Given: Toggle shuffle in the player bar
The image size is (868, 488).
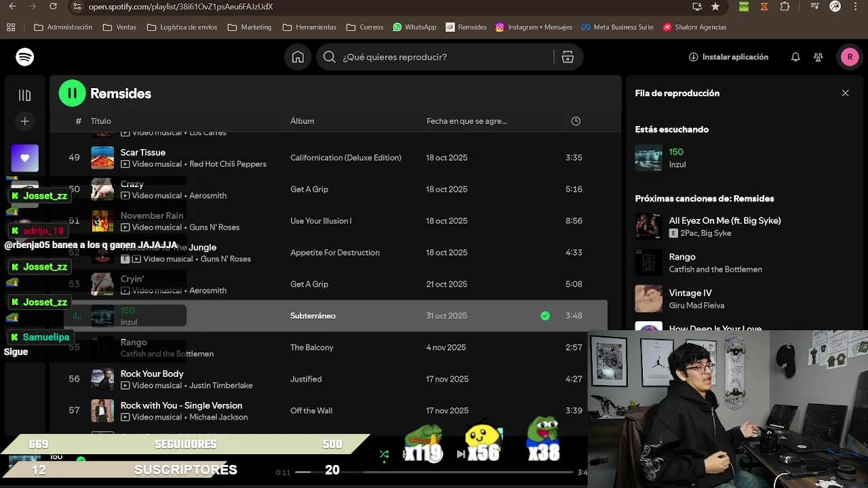Looking at the screenshot, I should (384, 454).
